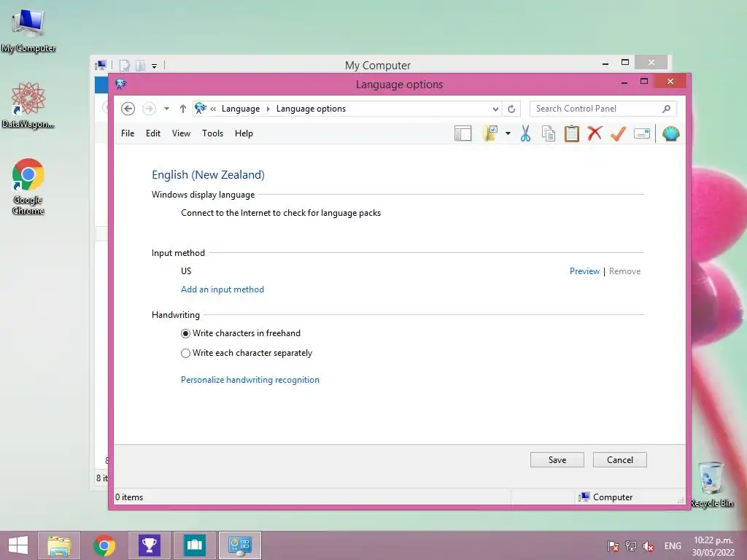Screen dimensions: 747x560
Task: Click the Save button
Action: [557, 459]
